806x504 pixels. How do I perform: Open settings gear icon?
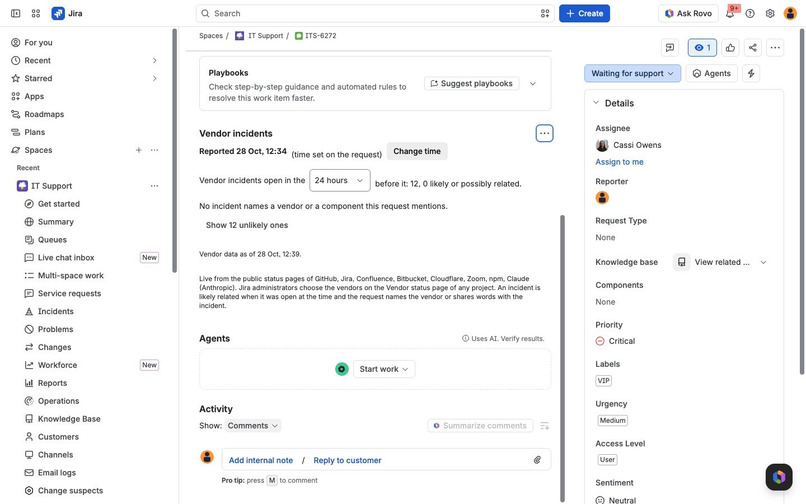click(x=770, y=13)
